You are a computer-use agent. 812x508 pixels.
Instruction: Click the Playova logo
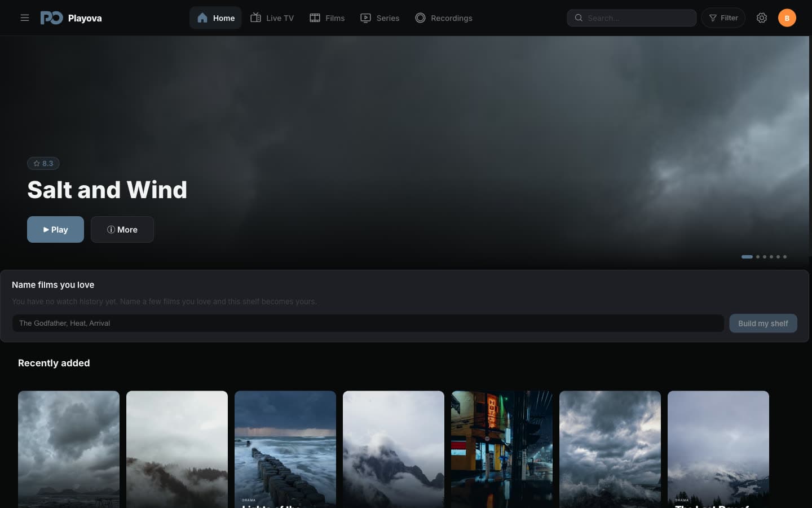pos(71,18)
